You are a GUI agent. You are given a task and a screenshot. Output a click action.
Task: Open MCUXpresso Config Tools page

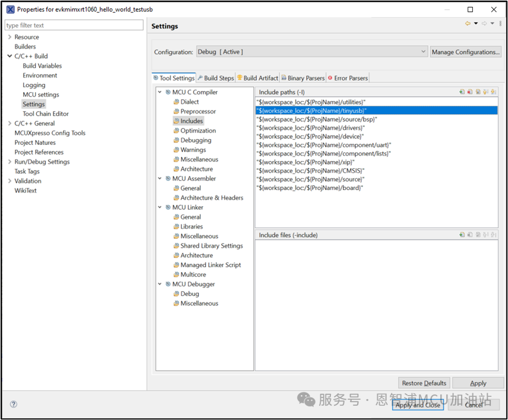[50, 133]
